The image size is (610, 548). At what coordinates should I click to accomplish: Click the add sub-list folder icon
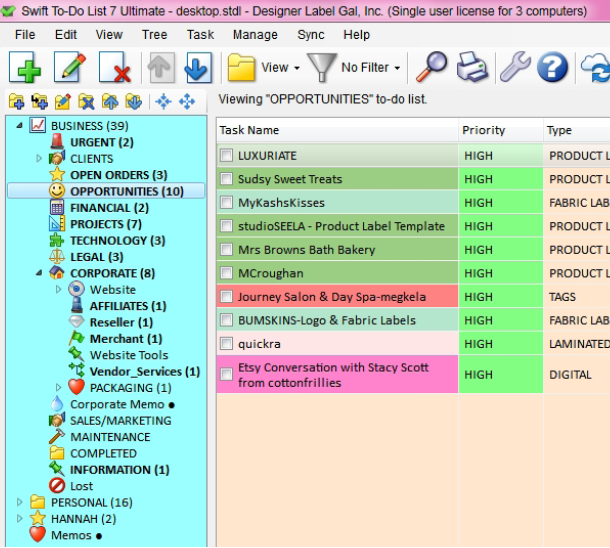40,102
